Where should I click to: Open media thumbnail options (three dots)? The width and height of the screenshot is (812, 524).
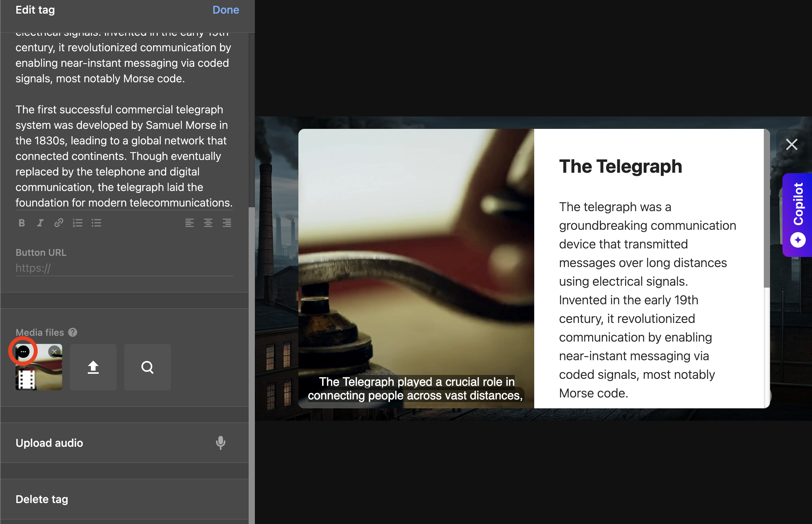tap(23, 352)
